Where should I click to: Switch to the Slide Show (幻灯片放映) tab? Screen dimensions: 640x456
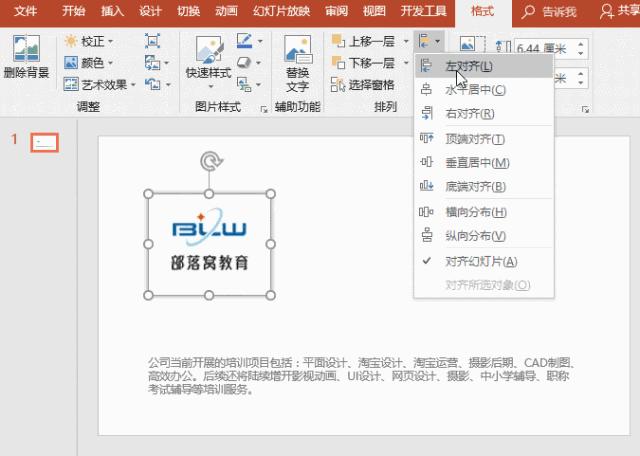282,11
